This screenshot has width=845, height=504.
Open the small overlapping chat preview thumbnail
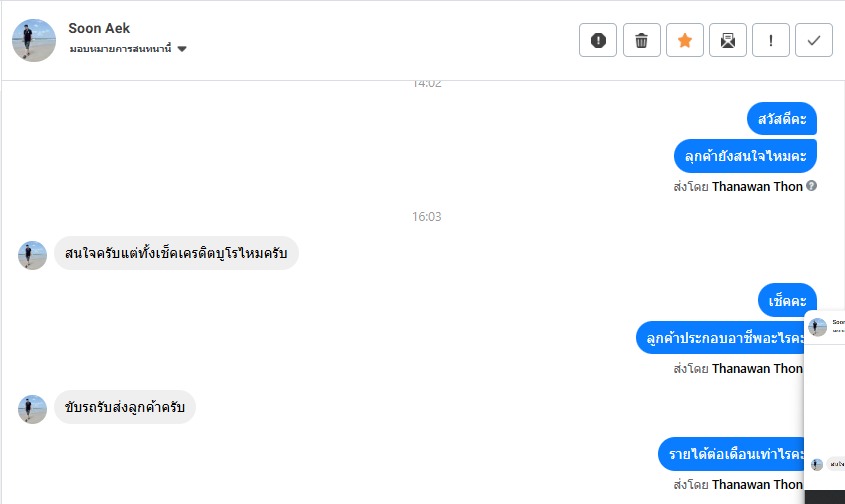pyautogui.click(x=825, y=400)
